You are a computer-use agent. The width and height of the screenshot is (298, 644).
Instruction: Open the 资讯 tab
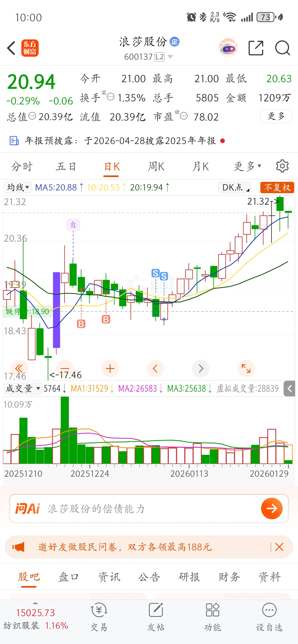(109, 577)
